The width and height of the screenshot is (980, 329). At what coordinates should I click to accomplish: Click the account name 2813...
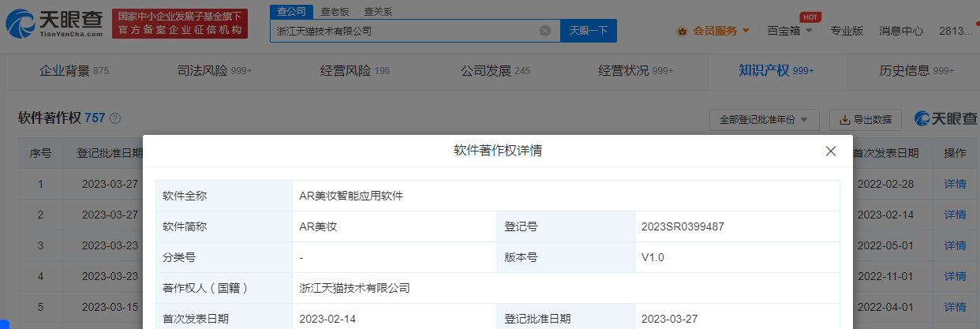pos(956,31)
